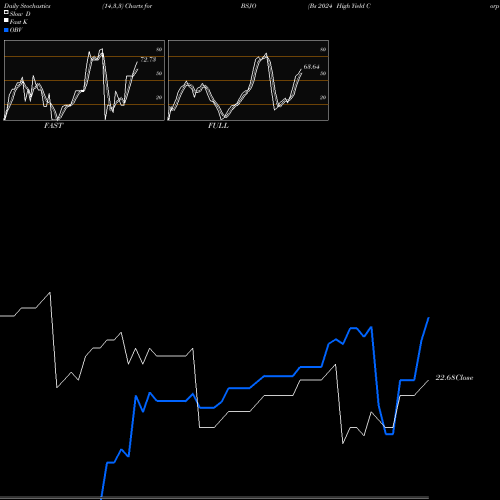Click the 50 level label in FAST chart

(159, 73)
